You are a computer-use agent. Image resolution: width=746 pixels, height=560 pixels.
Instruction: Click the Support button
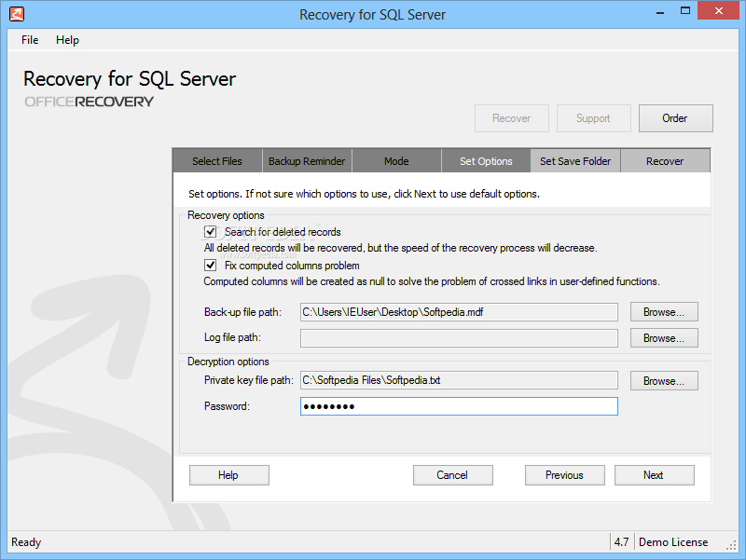point(593,118)
